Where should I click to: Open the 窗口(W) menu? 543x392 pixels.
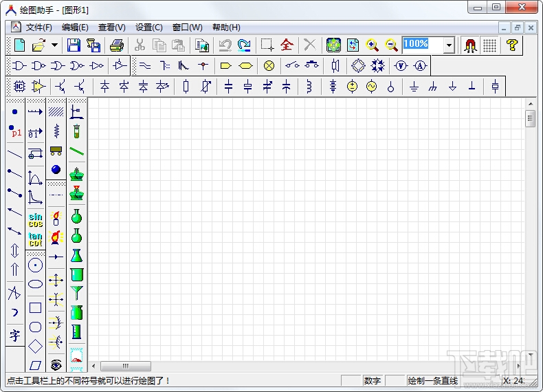[188, 28]
